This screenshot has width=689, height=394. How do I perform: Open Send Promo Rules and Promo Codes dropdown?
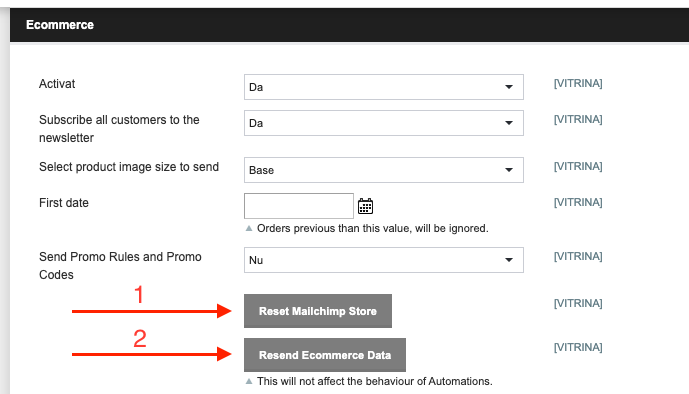click(x=384, y=260)
